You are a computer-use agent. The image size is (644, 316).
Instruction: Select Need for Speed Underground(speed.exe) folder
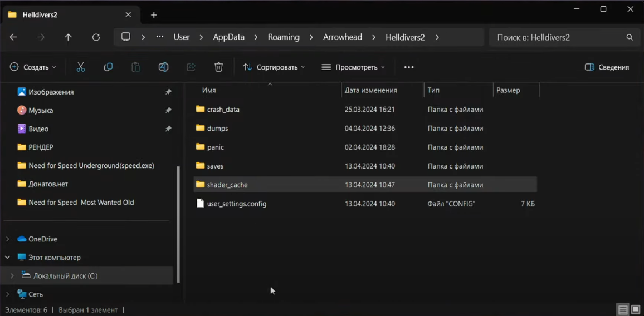tap(91, 165)
